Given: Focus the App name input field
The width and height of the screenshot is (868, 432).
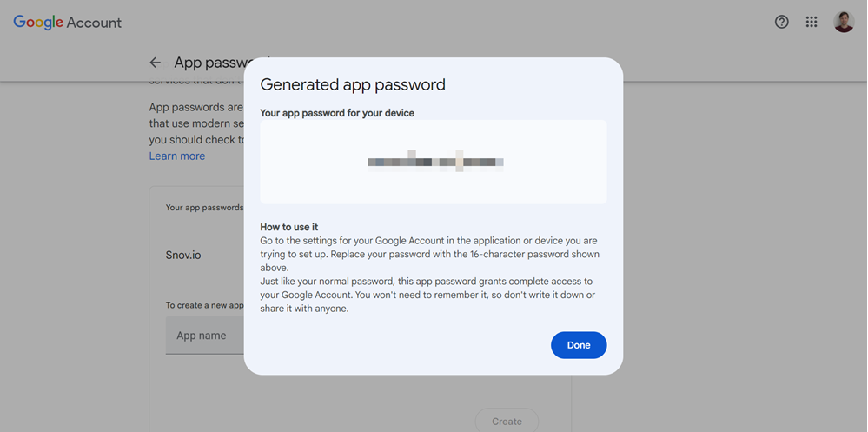Looking at the screenshot, I should [x=205, y=336].
